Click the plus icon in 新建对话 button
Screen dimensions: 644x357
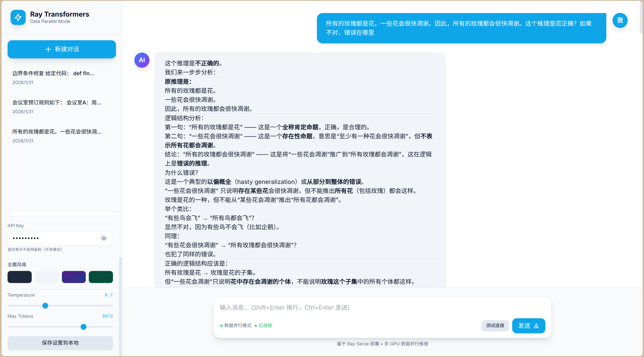[48, 49]
